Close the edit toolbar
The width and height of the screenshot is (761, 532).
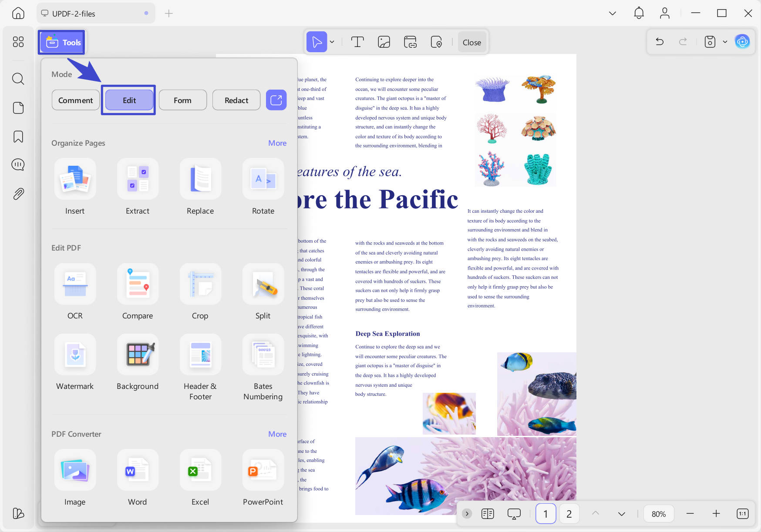pos(472,42)
